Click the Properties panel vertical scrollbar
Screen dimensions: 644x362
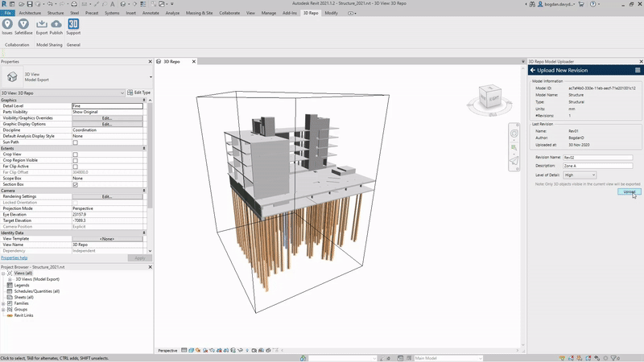[150, 156]
